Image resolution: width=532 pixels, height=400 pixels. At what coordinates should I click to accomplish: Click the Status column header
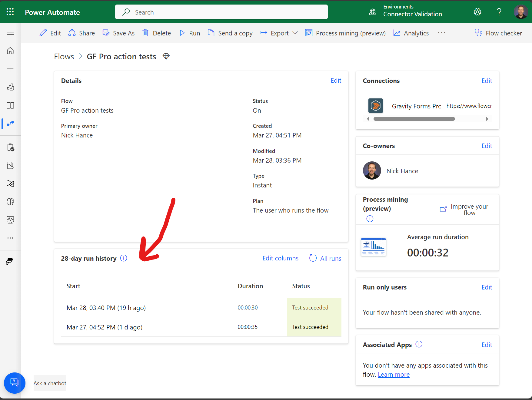click(301, 286)
